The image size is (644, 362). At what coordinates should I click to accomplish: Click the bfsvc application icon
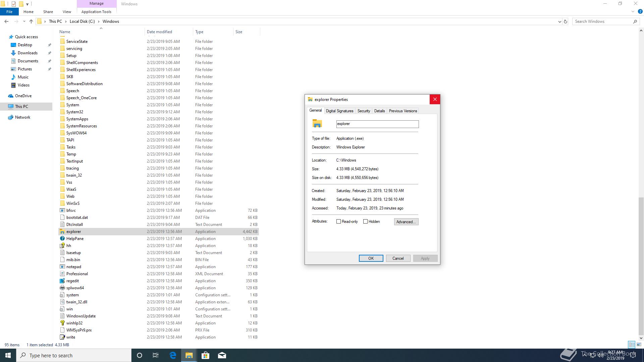62,210
